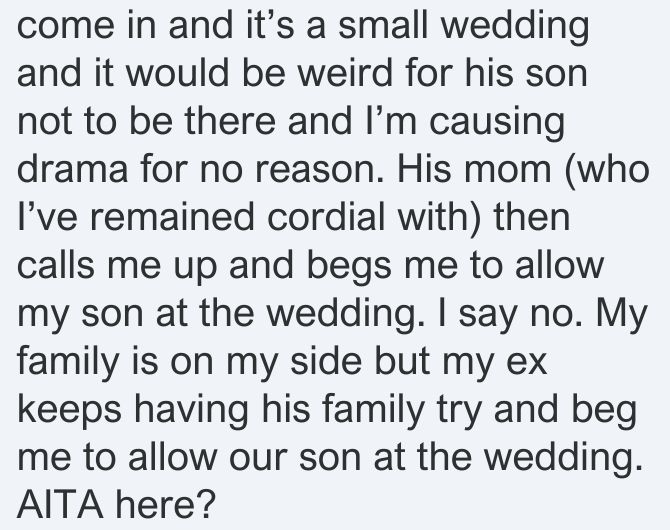
Task: Click the word "reason."
Action: 320,171
